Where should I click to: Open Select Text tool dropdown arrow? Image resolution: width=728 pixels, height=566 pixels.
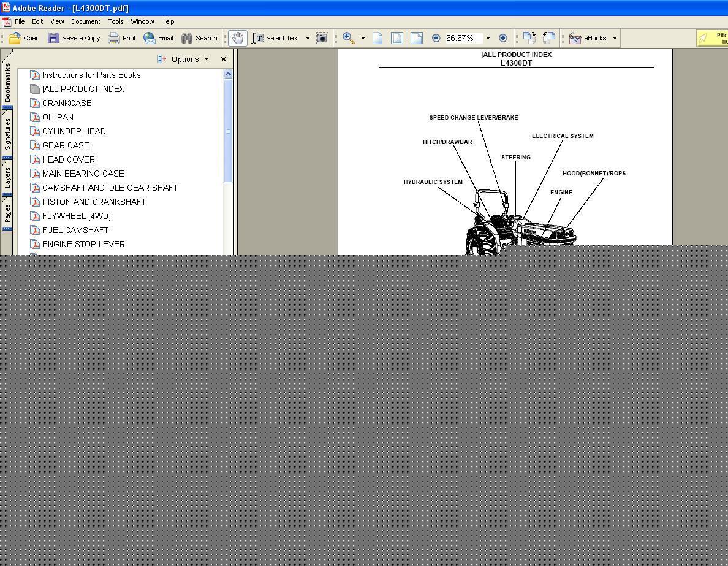click(308, 38)
